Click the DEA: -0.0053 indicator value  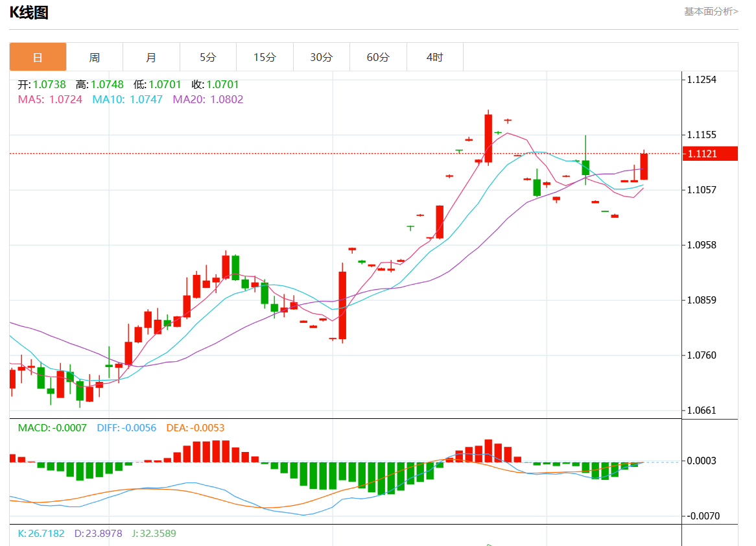(195, 428)
